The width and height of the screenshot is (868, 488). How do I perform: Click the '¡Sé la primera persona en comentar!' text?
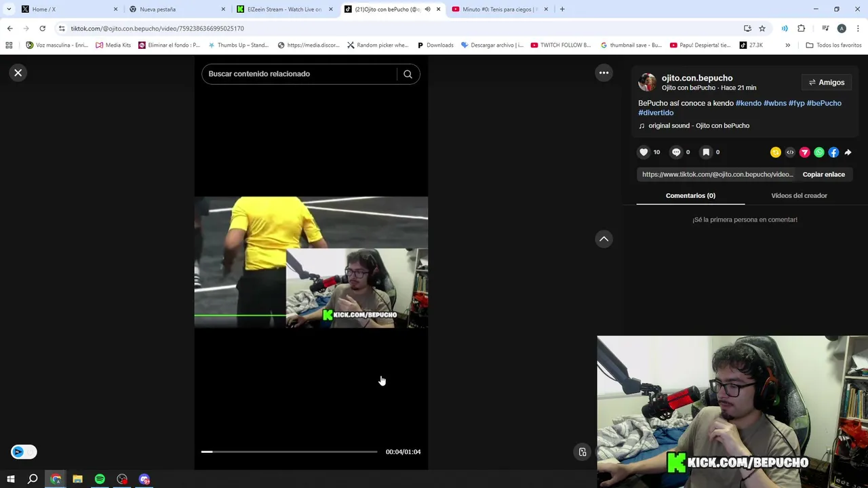pyautogui.click(x=745, y=220)
